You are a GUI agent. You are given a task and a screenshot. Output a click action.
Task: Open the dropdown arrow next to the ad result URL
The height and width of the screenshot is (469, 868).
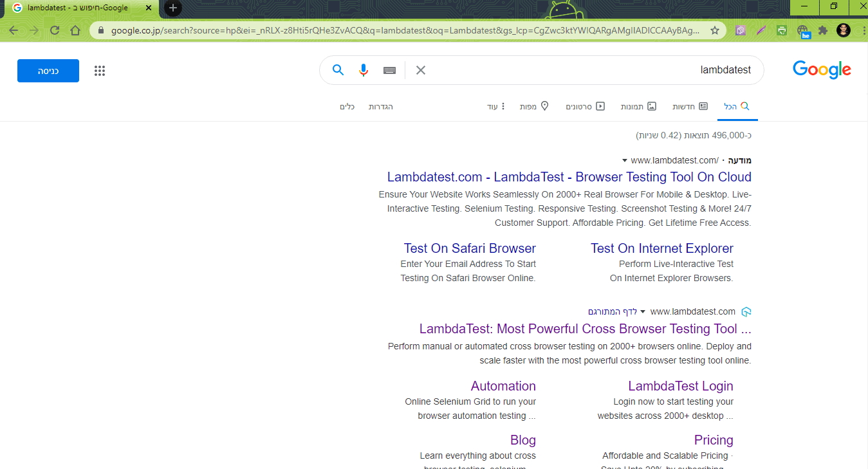[623, 160]
